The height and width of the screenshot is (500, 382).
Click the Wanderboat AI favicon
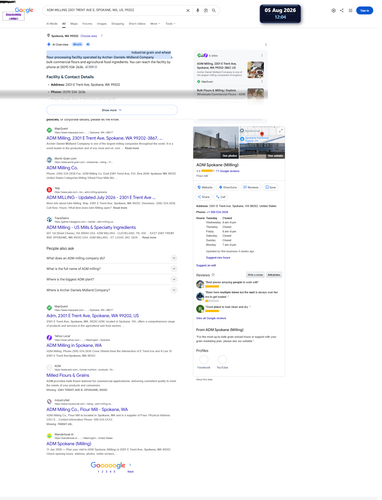[49, 436]
